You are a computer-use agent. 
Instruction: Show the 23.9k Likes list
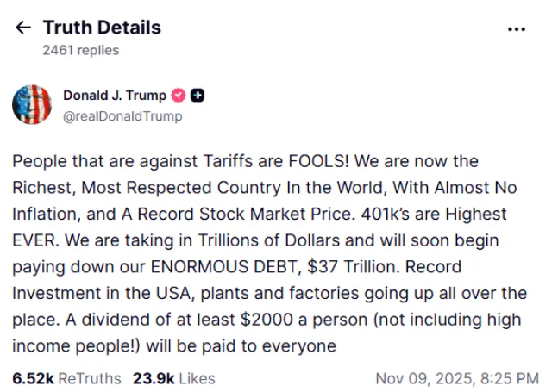pos(174,377)
